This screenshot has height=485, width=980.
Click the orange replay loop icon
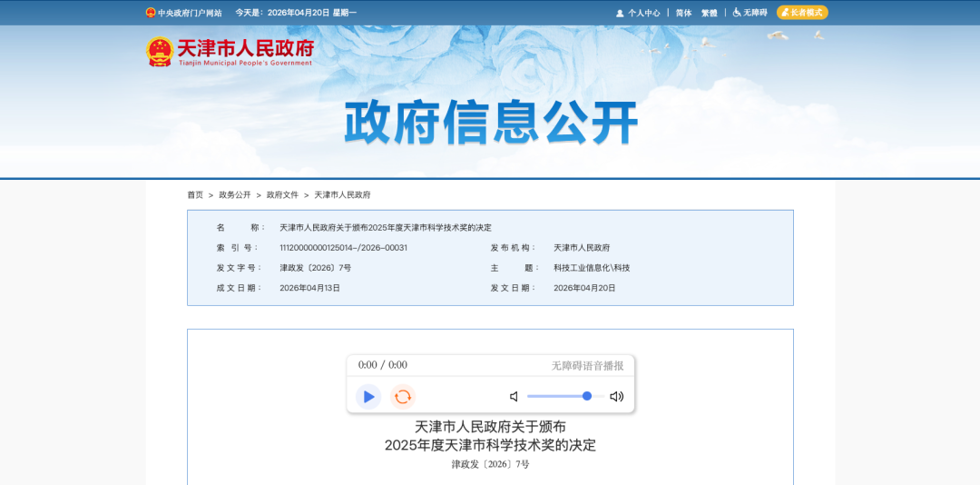click(403, 397)
